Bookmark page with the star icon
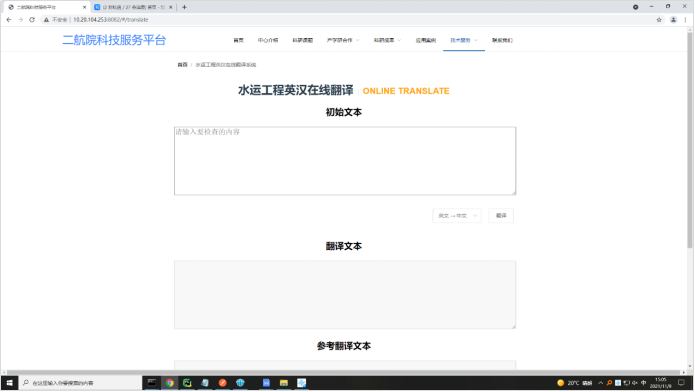Image resolution: width=695 pixels, height=392 pixels. [659, 20]
